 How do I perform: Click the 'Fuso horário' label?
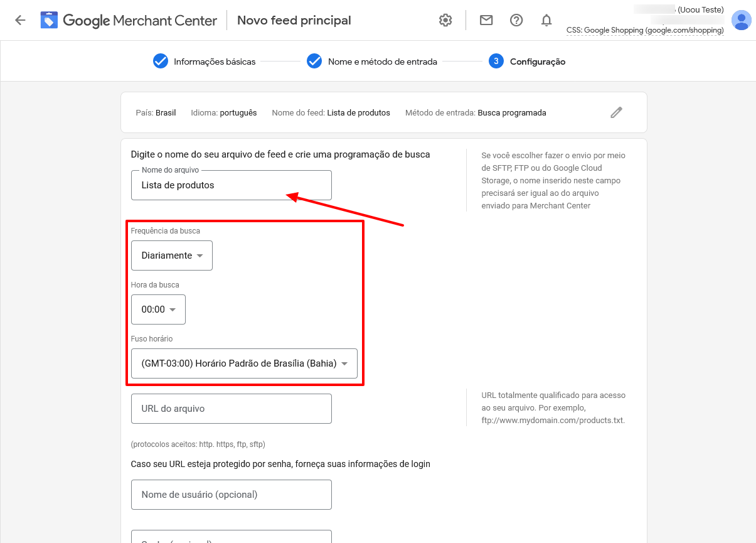click(152, 339)
